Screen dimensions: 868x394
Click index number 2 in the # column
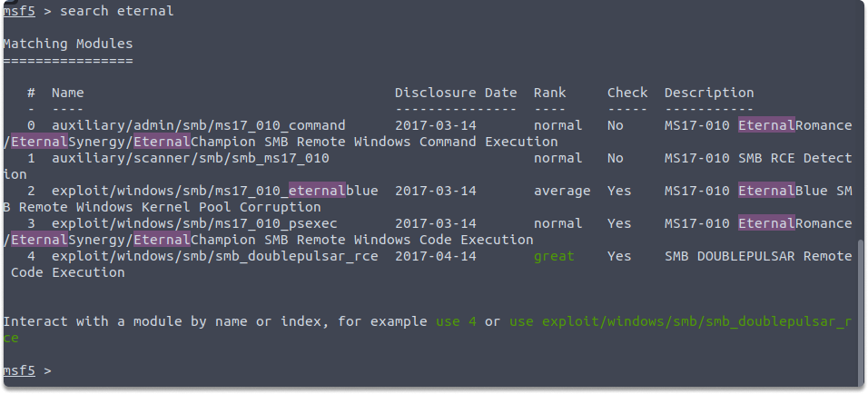click(x=32, y=191)
